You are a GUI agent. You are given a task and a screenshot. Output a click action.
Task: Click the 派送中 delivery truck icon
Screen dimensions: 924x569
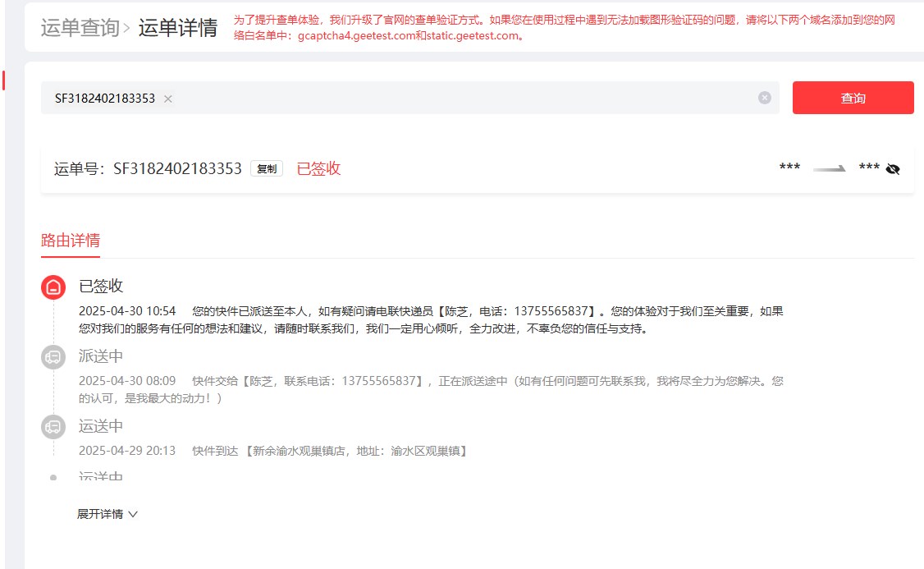click(x=53, y=357)
